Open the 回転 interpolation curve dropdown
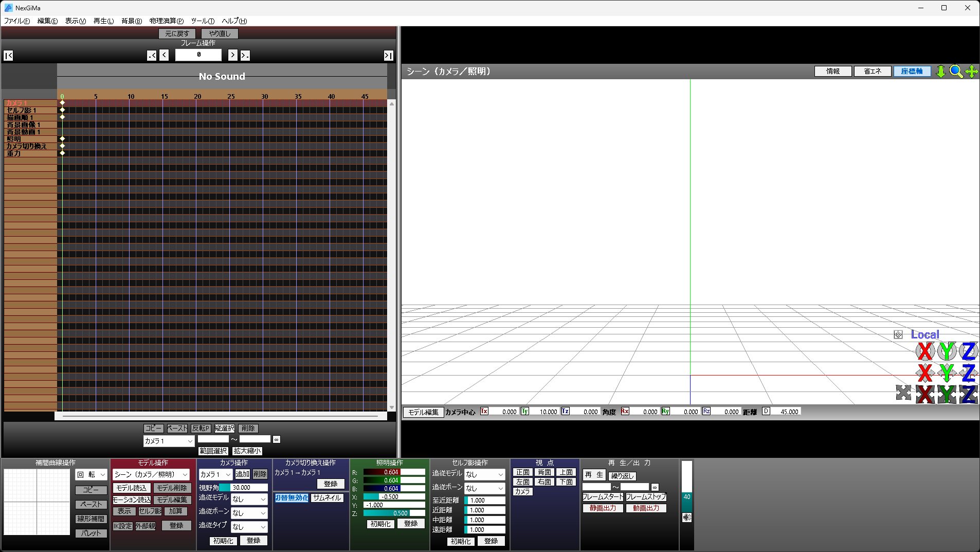The width and height of the screenshot is (980, 552). (91, 475)
